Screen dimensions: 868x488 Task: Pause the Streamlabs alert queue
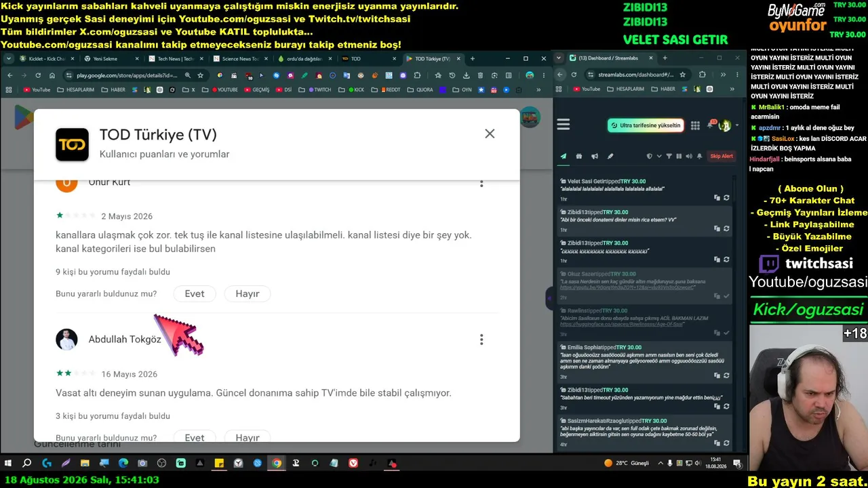(x=679, y=157)
